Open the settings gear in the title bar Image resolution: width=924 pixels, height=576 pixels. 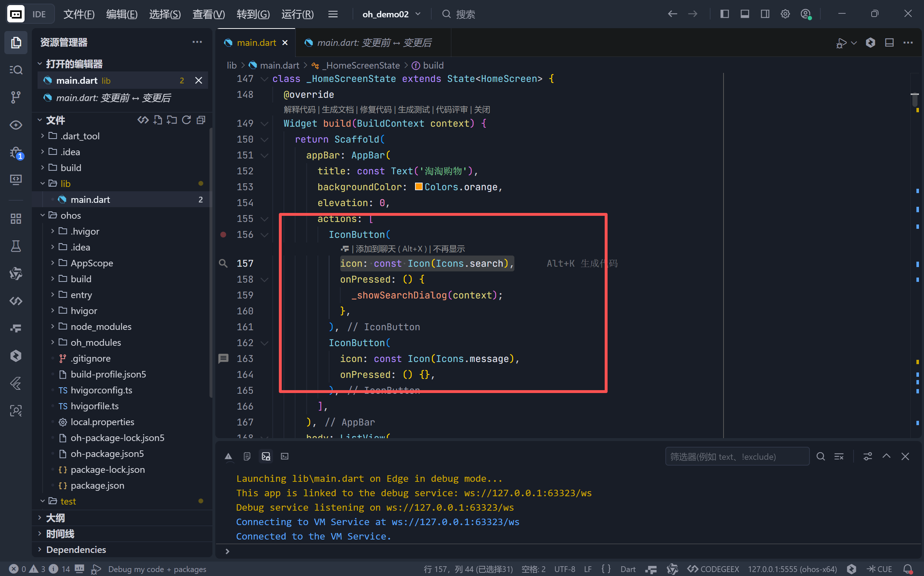point(785,14)
